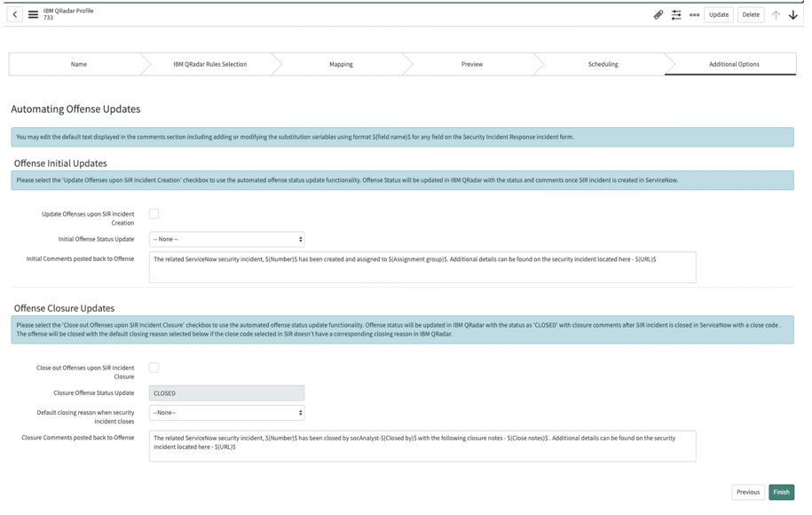Click Closure Comments posted back to Offense label
Screen dimensions: 812x515
[x=78, y=437]
